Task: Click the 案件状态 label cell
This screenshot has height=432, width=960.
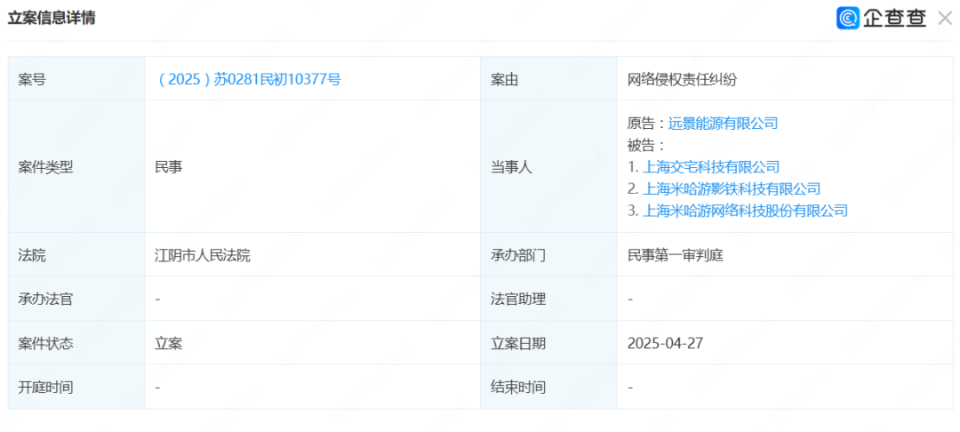Action: (77, 343)
